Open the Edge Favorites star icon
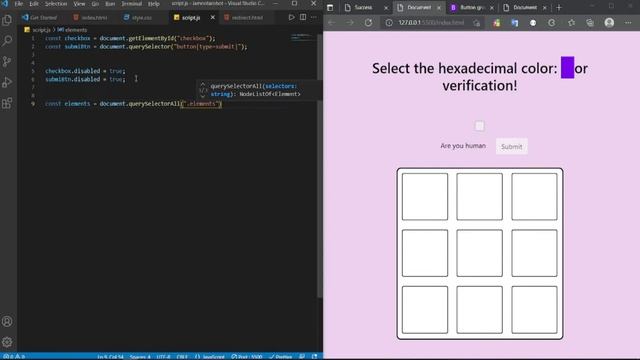Viewport: 640px width, 360px height. 571,23
